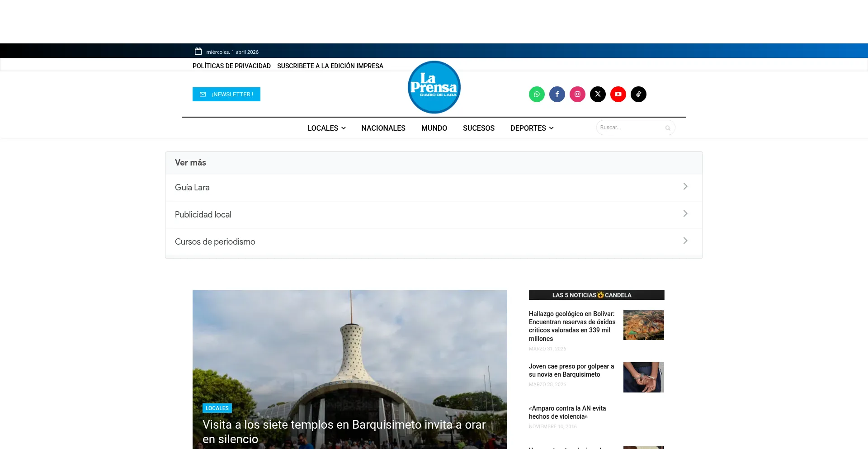Click the ¡NEWSLETTER! button
The width and height of the screenshot is (868, 449).
226,94
